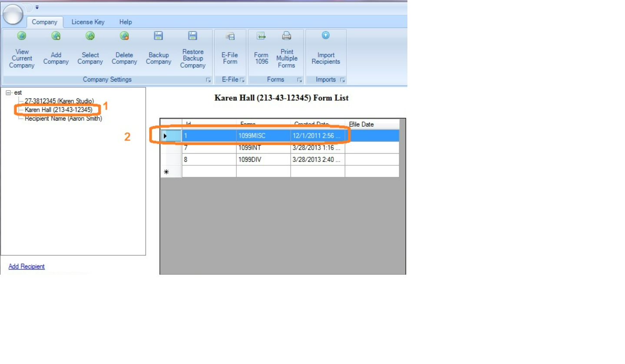625x364 pixels.
Task: Select the 1099DIV form cell
Action: click(x=263, y=160)
